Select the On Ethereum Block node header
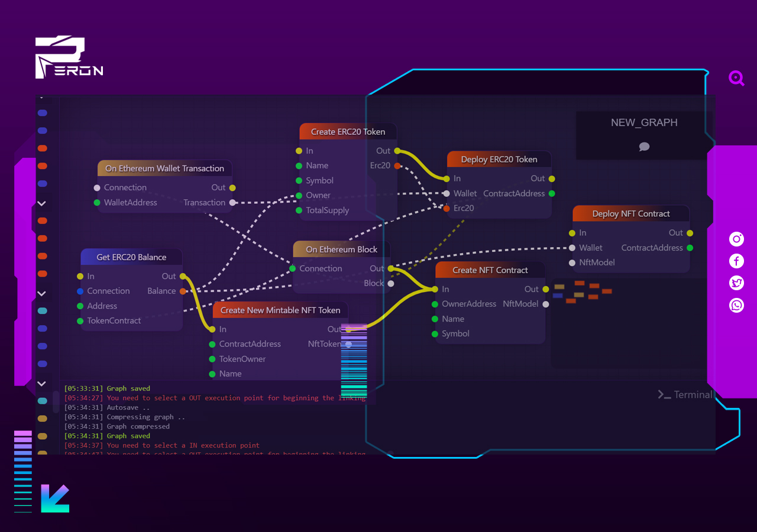Screen dimensions: 757x532 tap(341, 249)
